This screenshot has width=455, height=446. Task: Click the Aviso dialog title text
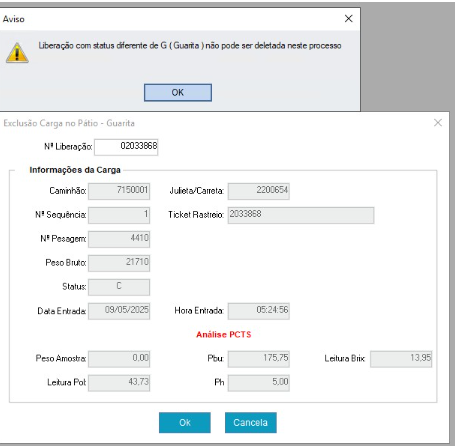[14, 19]
